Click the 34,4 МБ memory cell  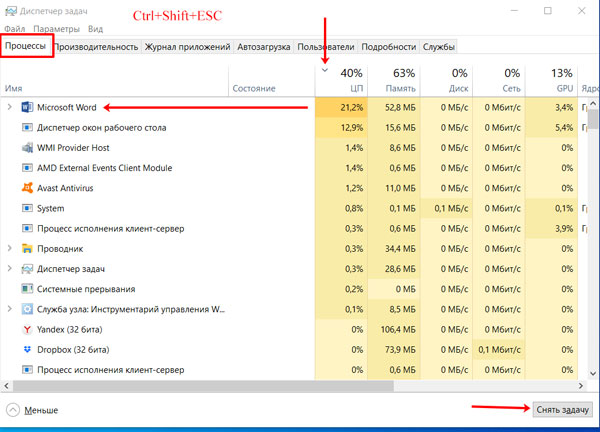(x=394, y=249)
